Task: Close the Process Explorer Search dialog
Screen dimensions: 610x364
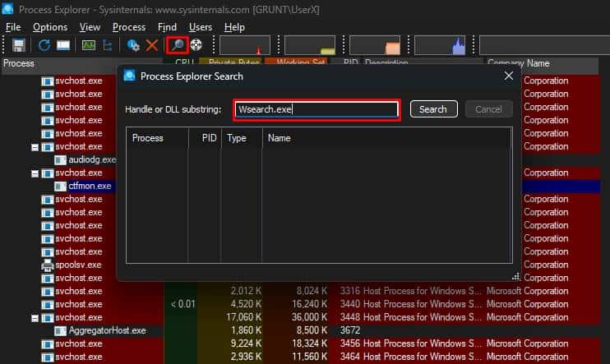Action: tap(508, 76)
